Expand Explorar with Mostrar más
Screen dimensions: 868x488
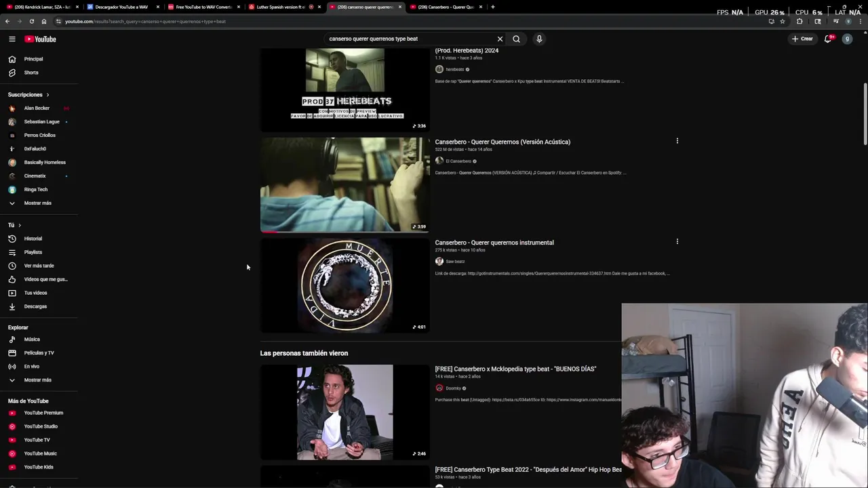click(39, 380)
